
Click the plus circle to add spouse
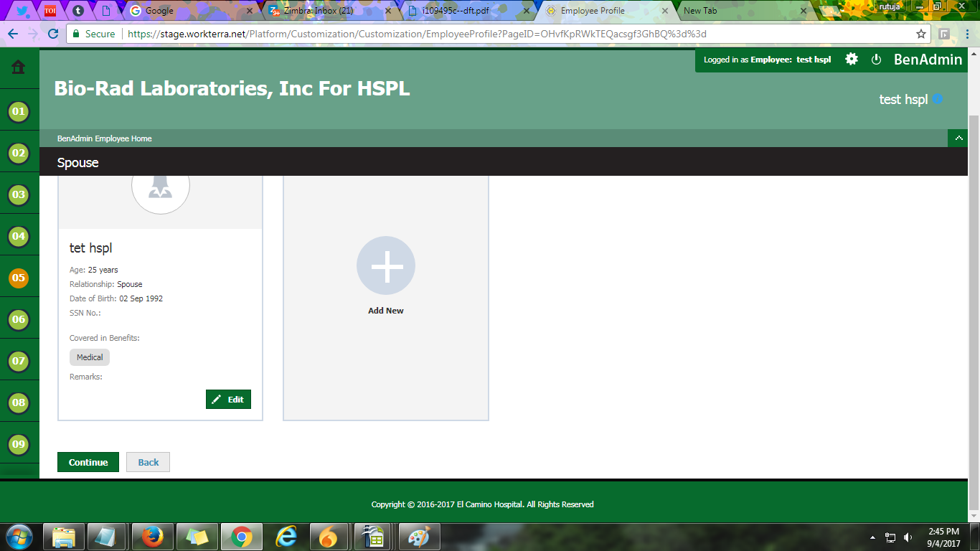[386, 265]
